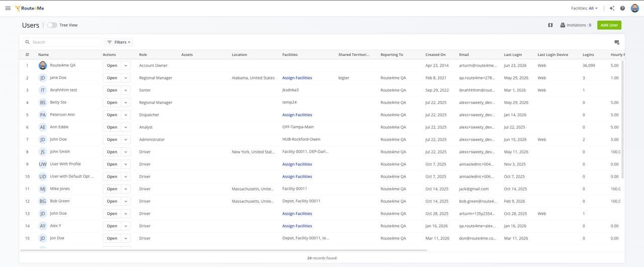Click Assign Facilities link for Jane Doe

click(297, 78)
